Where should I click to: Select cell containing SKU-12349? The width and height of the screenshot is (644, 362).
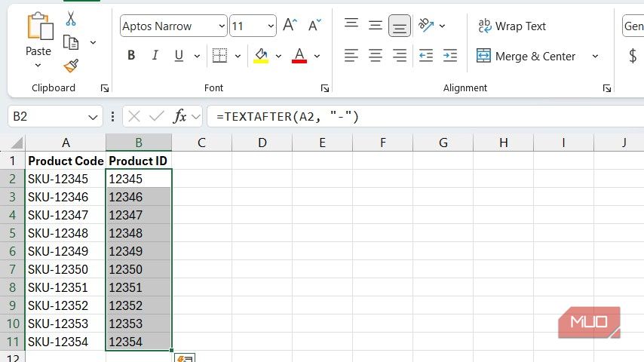pos(66,251)
